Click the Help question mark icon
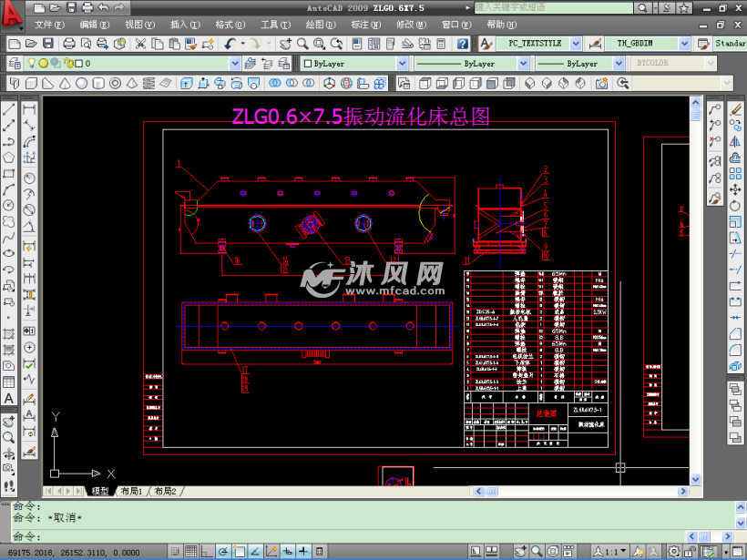Screen dimensions: 747x560 point(462,44)
